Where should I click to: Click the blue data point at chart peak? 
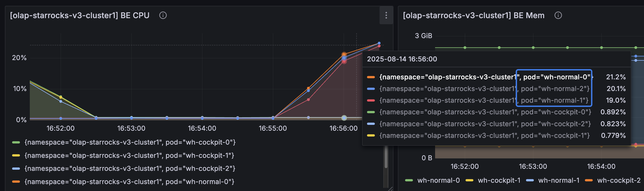coord(379,43)
